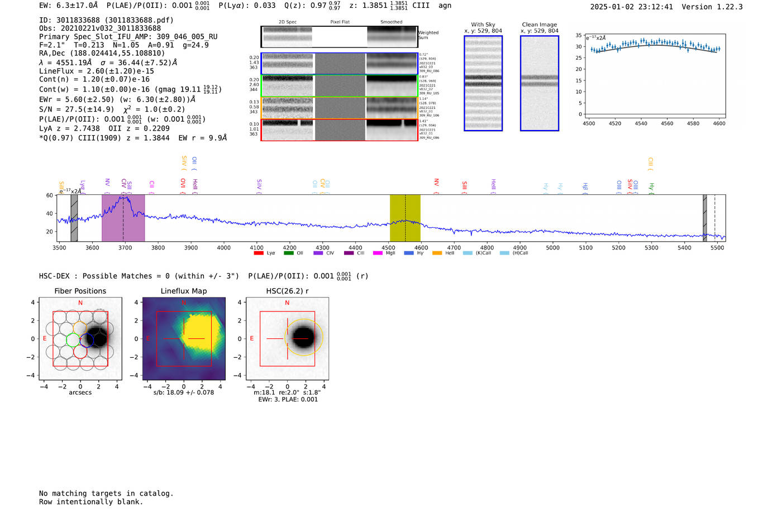Click the EWr = 5.60(±2.50) line
The height and width of the screenshot is (532, 782).
tap(117, 99)
